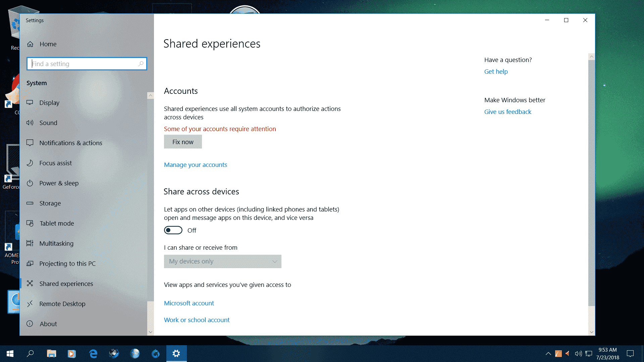The width and height of the screenshot is (644, 362).
Task: Open Remote Desktop settings
Action: [x=62, y=304]
